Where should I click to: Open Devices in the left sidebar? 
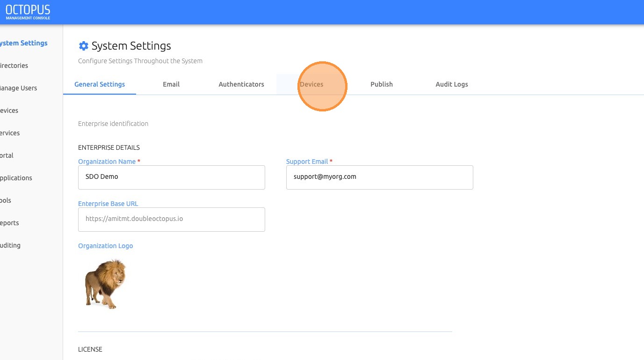click(x=9, y=110)
